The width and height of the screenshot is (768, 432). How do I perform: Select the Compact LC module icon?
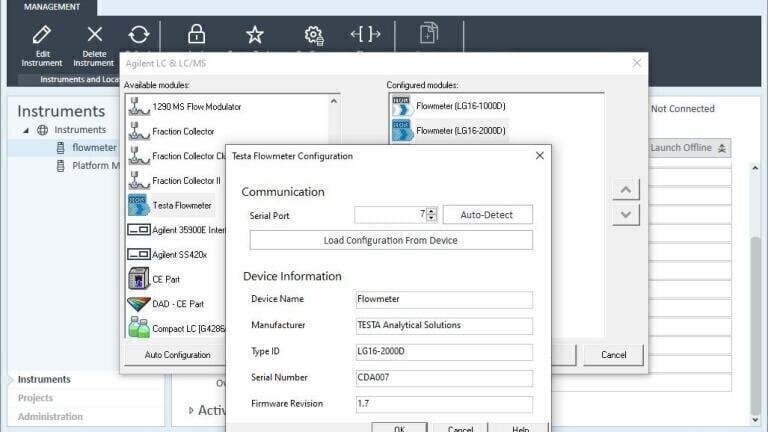(139, 328)
